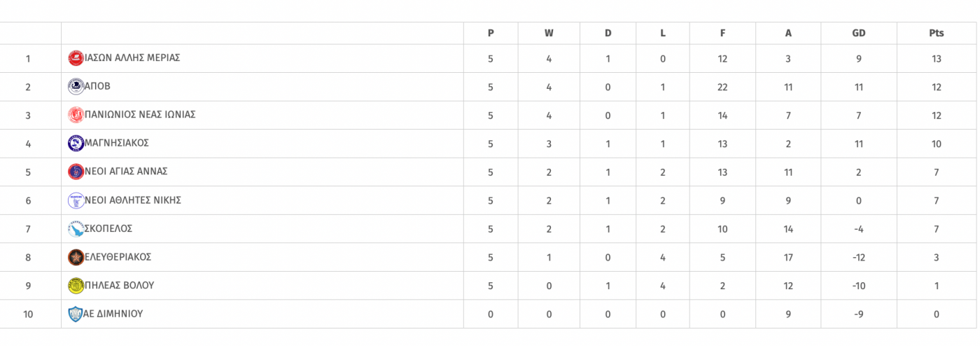The height and width of the screenshot is (346, 980).
Task: Click the ΑΠΟΒ club crest icon
Action: click(x=76, y=87)
